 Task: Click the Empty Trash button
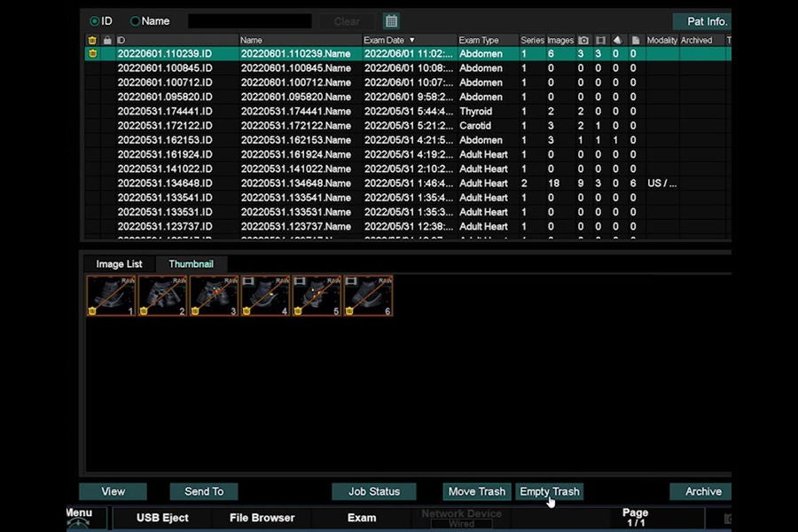(x=549, y=491)
